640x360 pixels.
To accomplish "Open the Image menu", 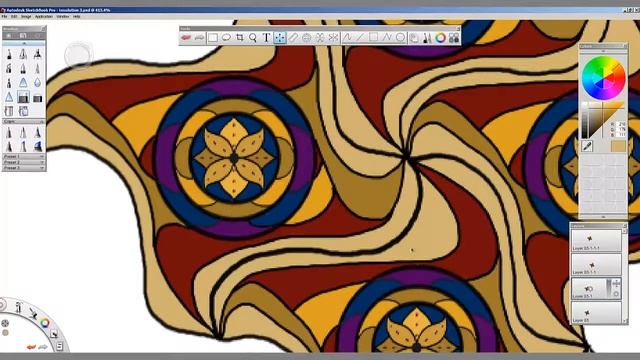I will (x=26, y=17).
